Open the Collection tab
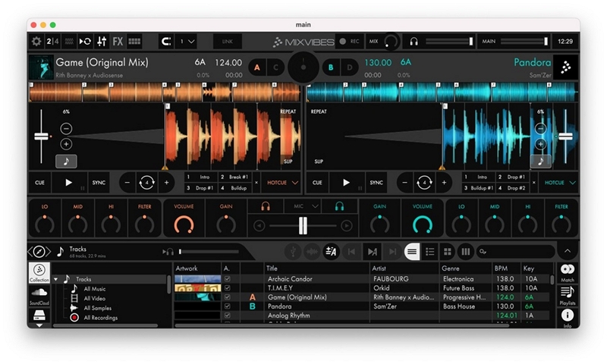 click(39, 273)
